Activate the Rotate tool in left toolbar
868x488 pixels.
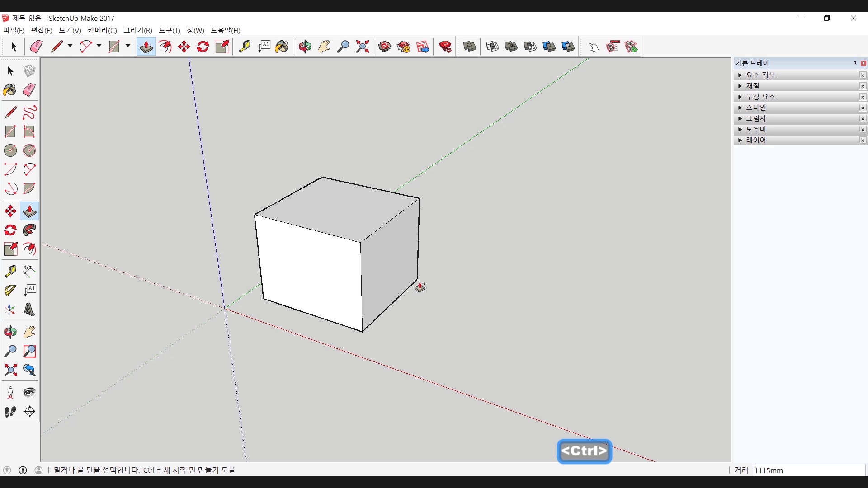click(10, 230)
